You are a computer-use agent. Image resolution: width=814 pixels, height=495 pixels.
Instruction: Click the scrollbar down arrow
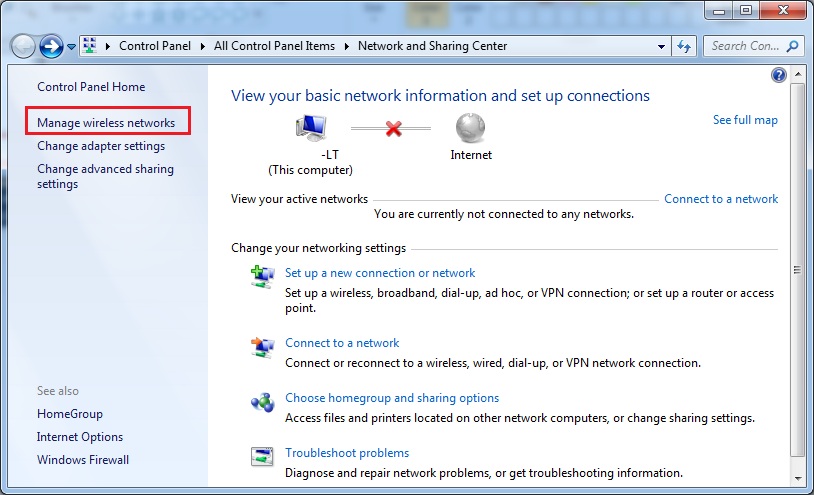tap(797, 478)
